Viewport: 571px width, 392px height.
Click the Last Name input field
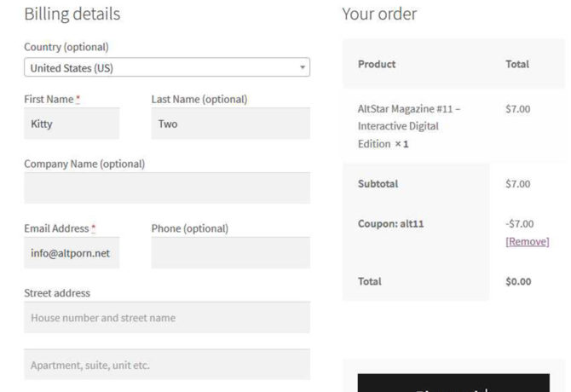[x=230, y=124]
